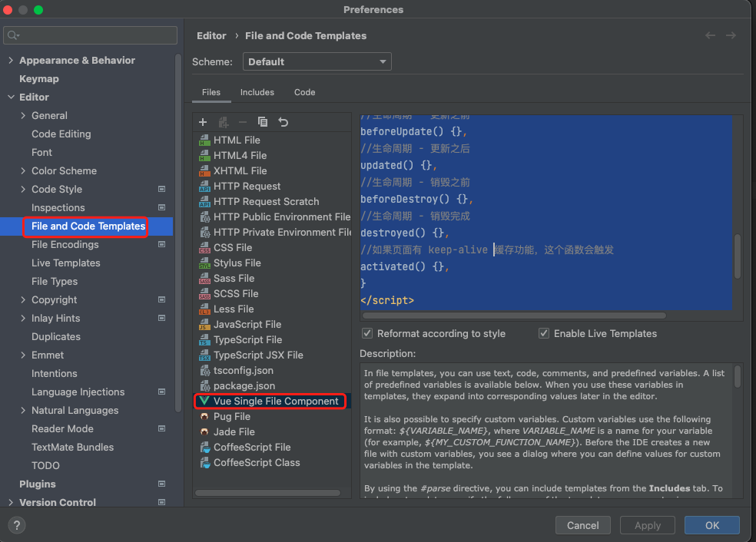
Task: Switch to the Files tab
Action: 211,92
